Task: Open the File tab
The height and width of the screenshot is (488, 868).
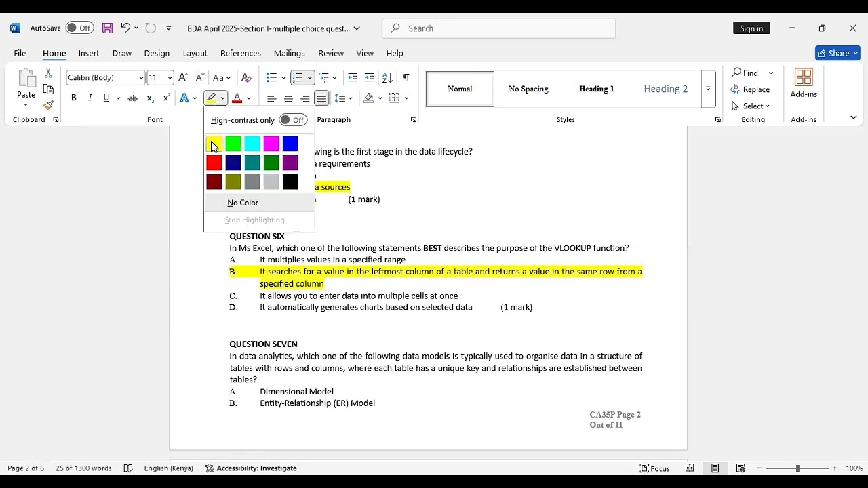Action: (20, 53)
